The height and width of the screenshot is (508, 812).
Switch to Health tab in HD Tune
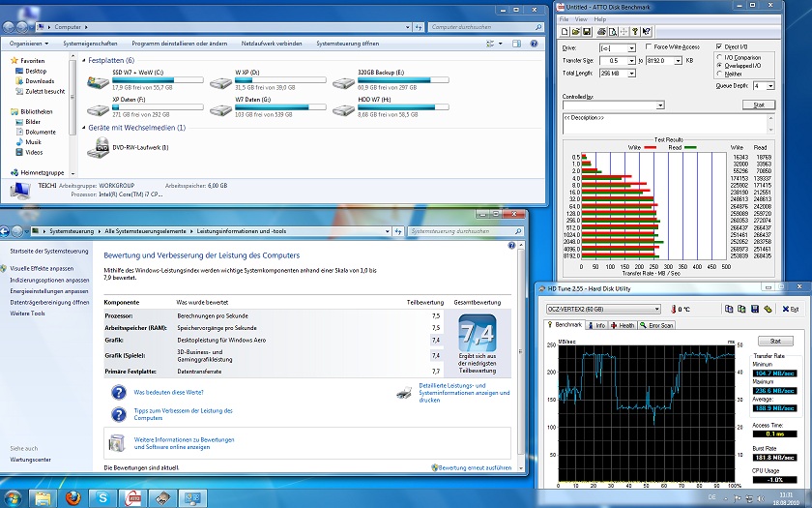[x=623, y=325]
